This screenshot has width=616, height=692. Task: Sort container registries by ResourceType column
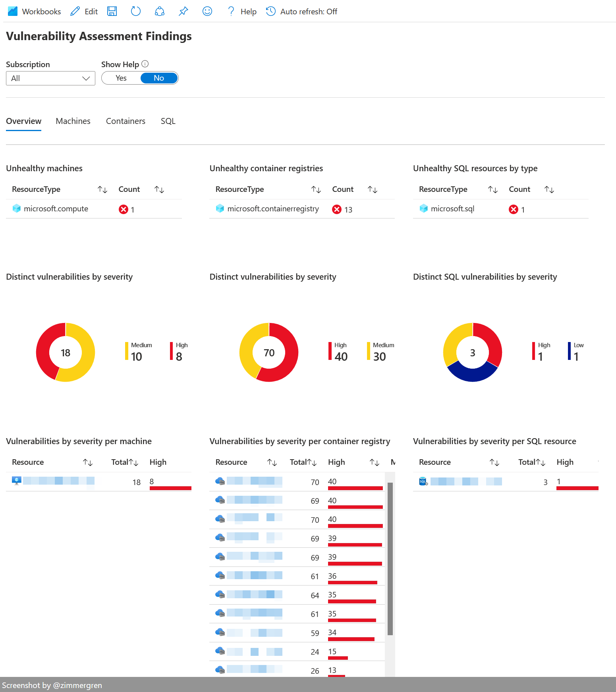pyautogui.click(x=316, y=189)
